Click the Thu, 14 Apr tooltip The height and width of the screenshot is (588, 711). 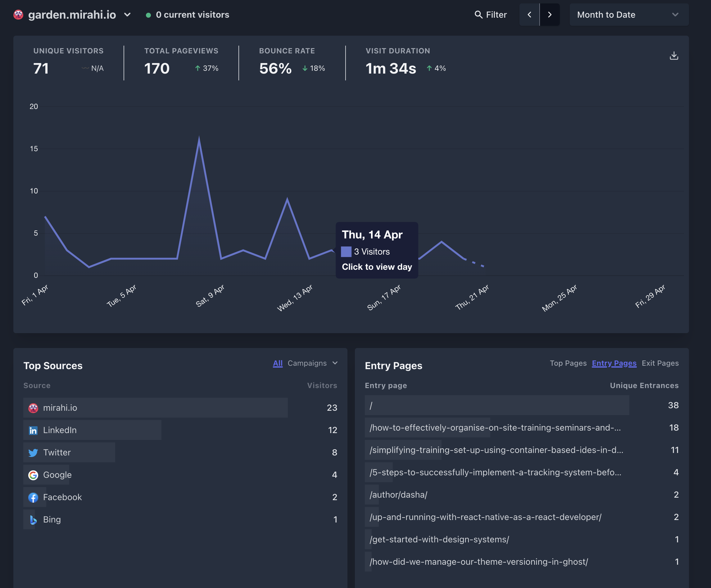[x=377, y=250]
